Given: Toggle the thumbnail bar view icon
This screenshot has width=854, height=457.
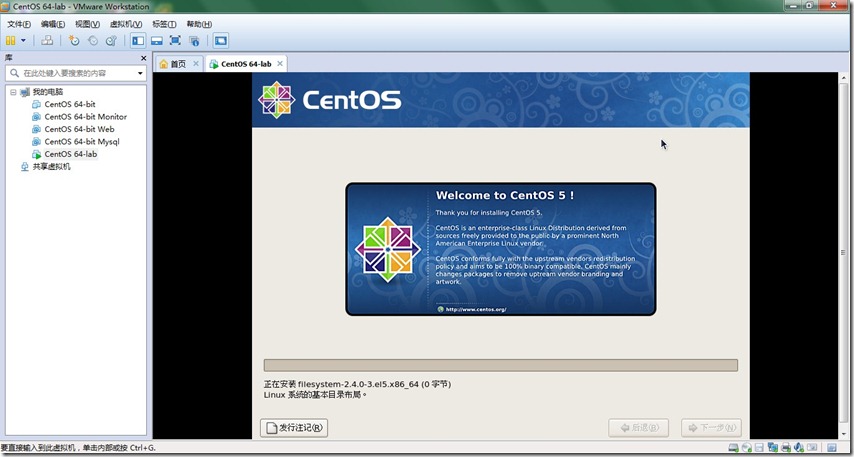Looking at the screenshot, I should [x=157, y=40].
